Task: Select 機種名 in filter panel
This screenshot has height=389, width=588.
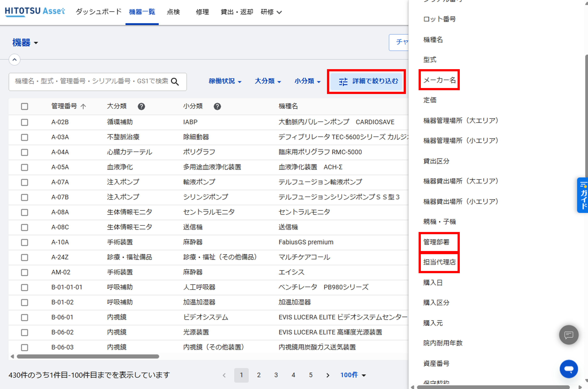Action: (x=433, y=39)
